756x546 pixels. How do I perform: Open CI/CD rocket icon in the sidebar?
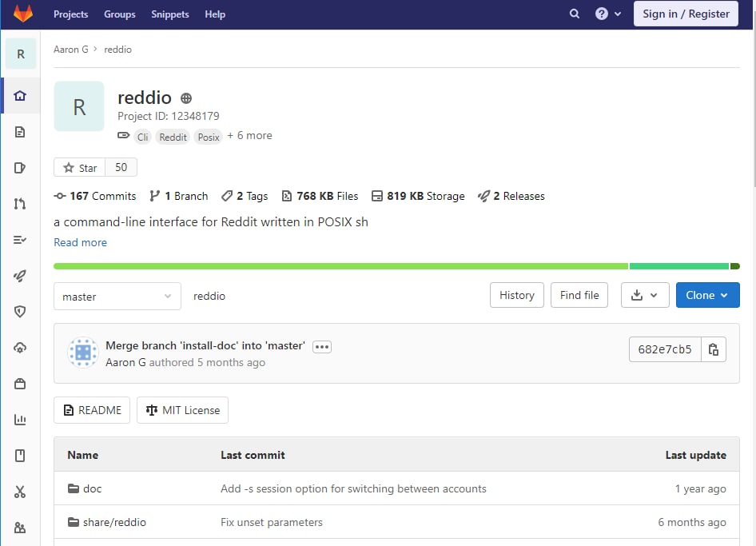click(x=20, y=276)
